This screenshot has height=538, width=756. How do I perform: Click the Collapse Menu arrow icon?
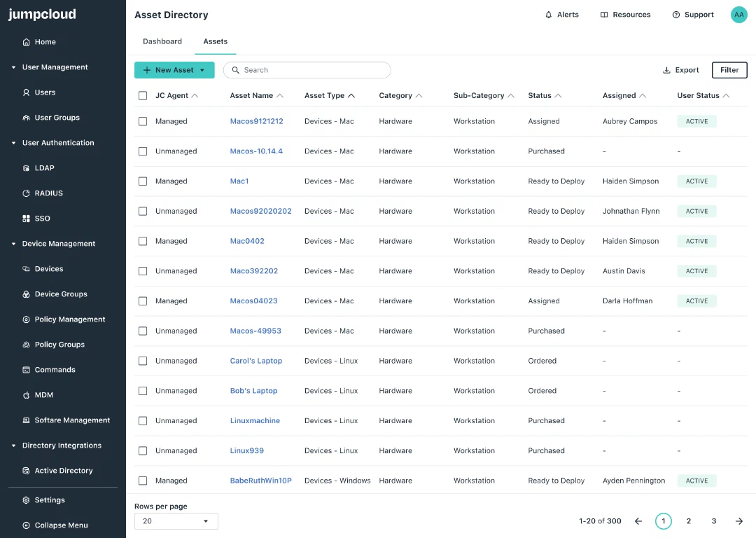point(26,525)
